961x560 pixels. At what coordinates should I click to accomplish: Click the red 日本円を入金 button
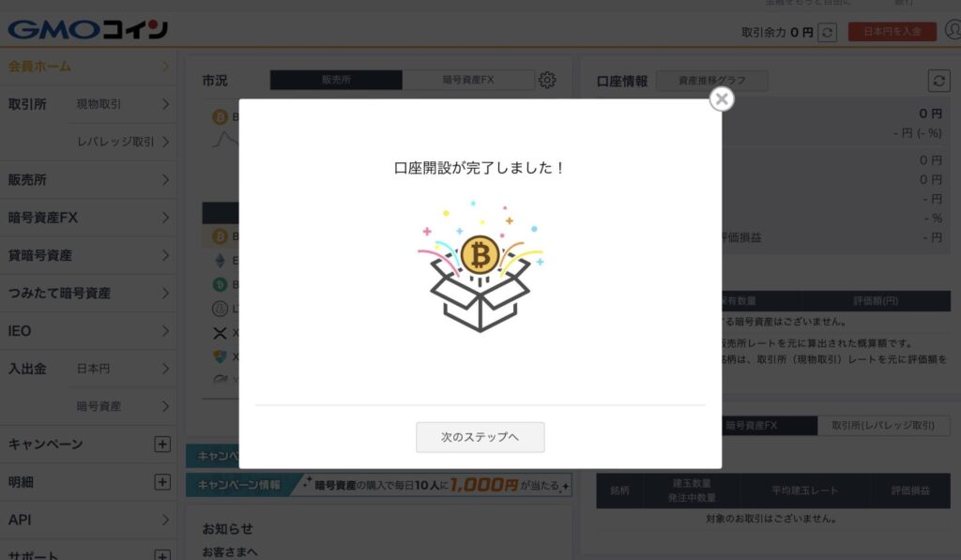(892, 31)
